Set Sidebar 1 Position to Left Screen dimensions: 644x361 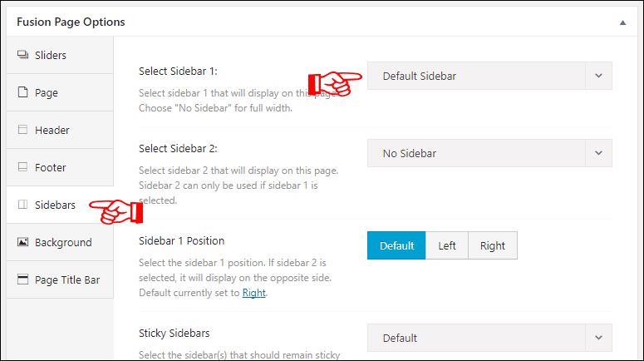(447, 245)
